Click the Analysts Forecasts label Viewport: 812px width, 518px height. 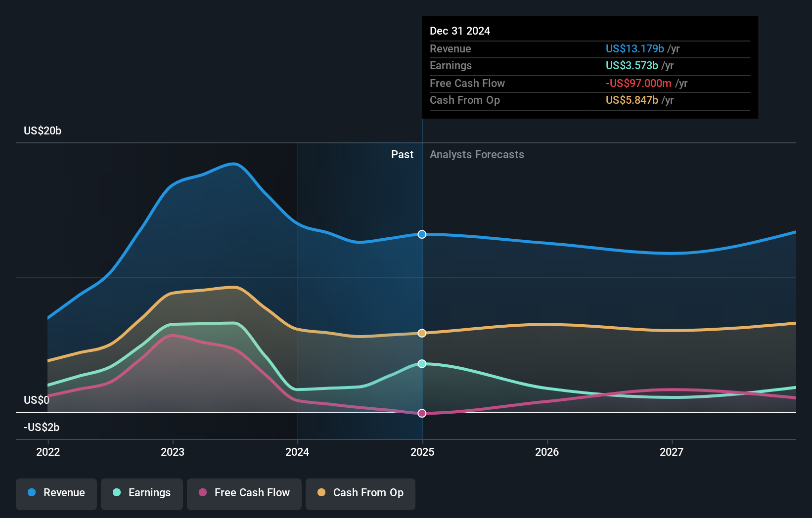[x=477, y=154]
